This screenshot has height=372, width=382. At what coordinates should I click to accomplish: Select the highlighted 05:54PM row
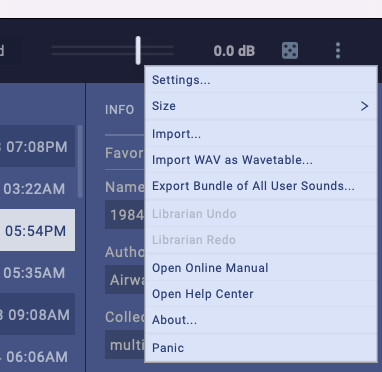[37, 230]
